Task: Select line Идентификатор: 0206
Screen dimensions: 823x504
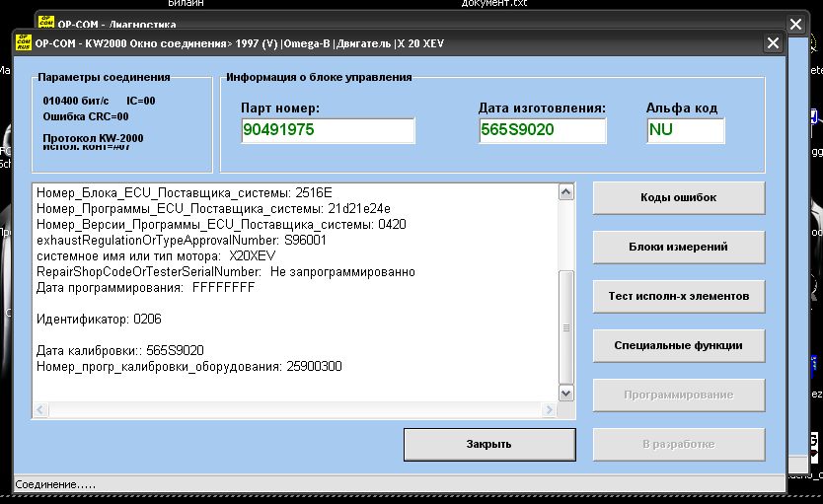Action: click(99, 319)
